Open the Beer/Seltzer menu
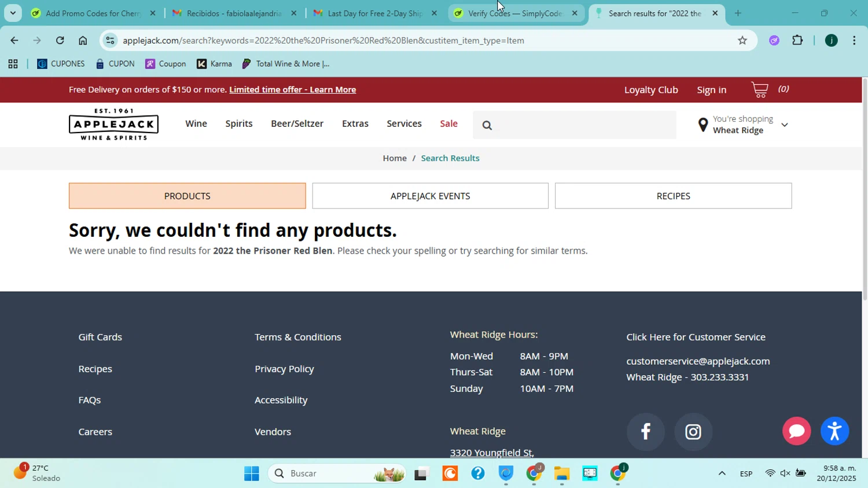 (297, 124)
